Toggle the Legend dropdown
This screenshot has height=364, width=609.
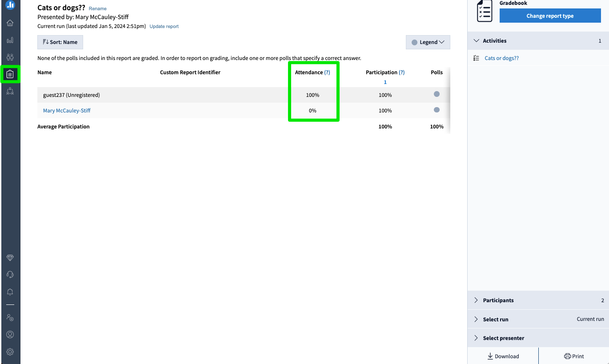(427, 42)
